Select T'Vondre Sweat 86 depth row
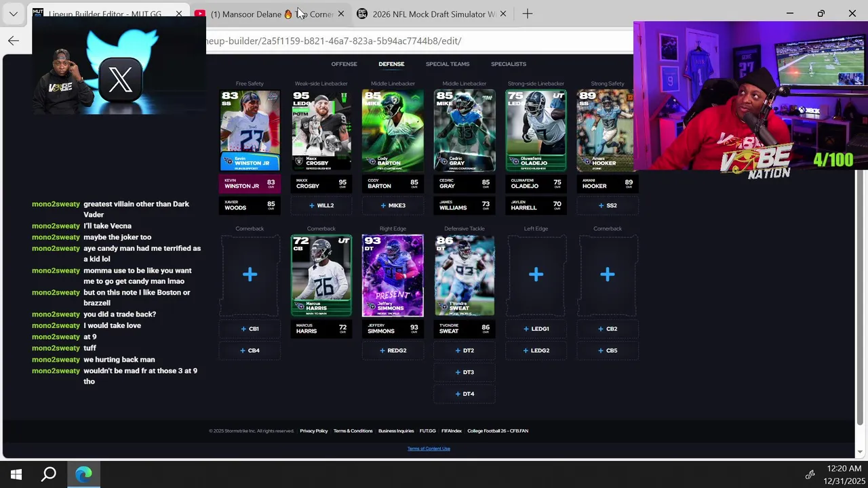 pos(465,329)
